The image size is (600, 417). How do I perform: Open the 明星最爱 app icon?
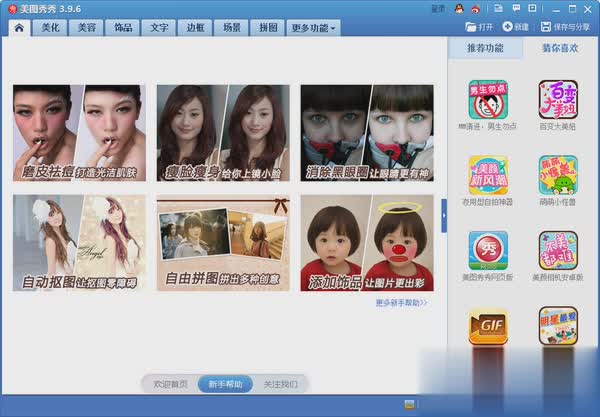[558, 326]
